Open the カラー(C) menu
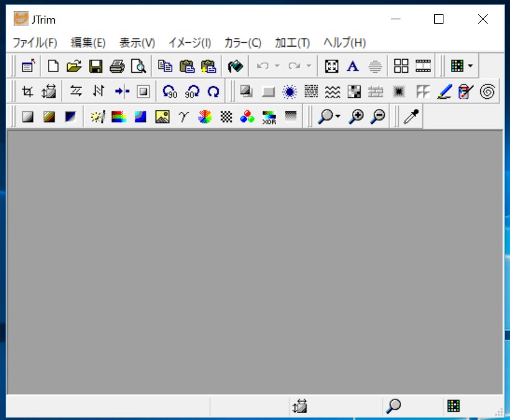Image resolution: width=510 pixels, height=420 pixels. click(x=243, y=42)
